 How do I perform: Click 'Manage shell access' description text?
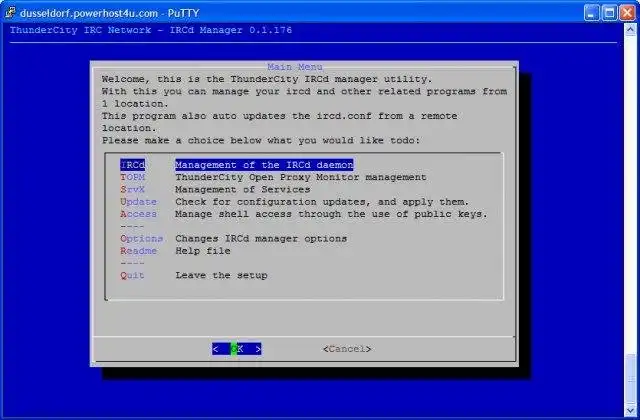[331, 214]
